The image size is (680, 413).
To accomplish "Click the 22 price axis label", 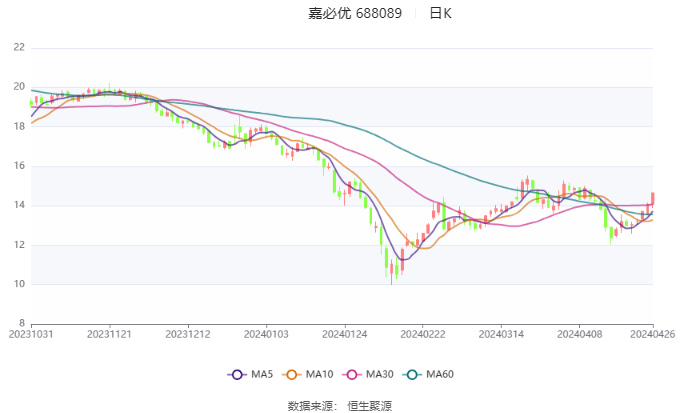I will (20, 47).
